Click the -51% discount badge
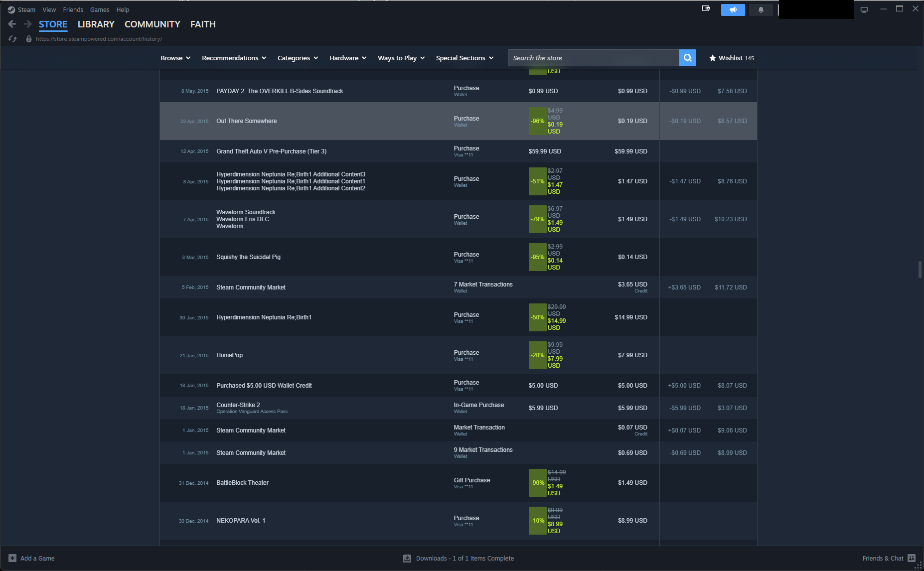Image resolution: width=924 pixels, height=571 pixels. click(x=537, y=181)
